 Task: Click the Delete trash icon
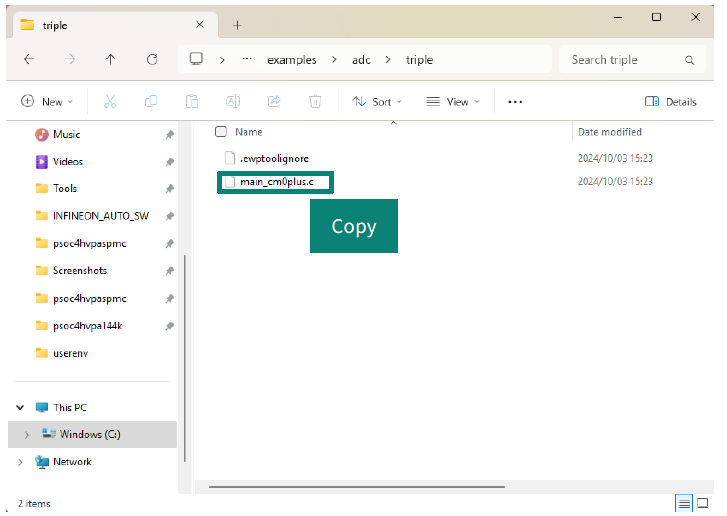click(315, 102)
